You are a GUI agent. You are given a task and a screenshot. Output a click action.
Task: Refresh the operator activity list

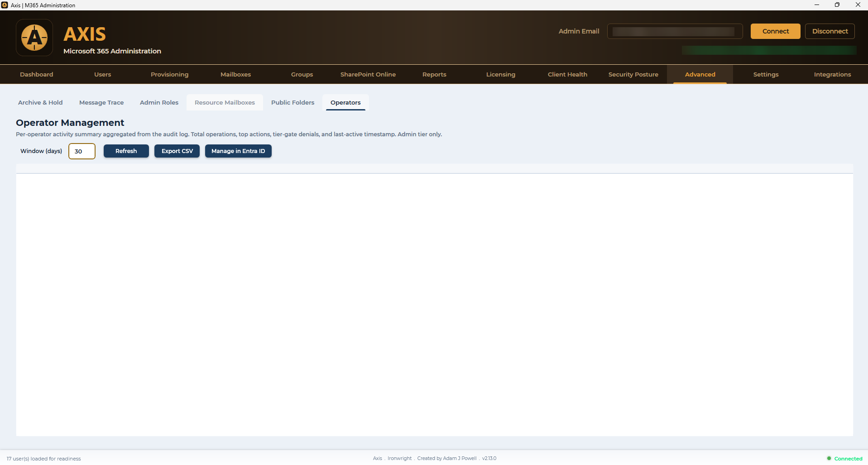tap(126, 151)
